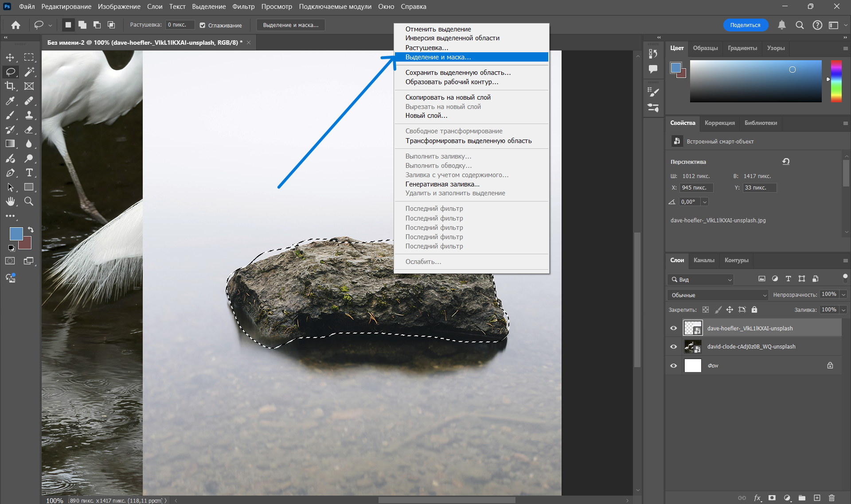Click inside the color picker field

click(755, 81)
